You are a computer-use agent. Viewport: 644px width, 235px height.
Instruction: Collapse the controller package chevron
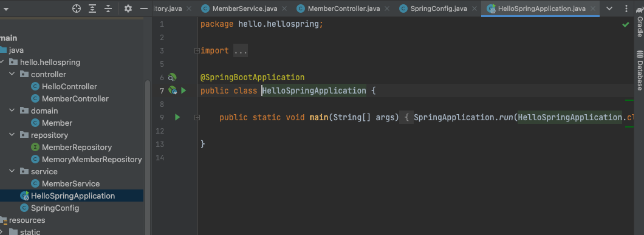pyautogui.click(x=12, y=75)
